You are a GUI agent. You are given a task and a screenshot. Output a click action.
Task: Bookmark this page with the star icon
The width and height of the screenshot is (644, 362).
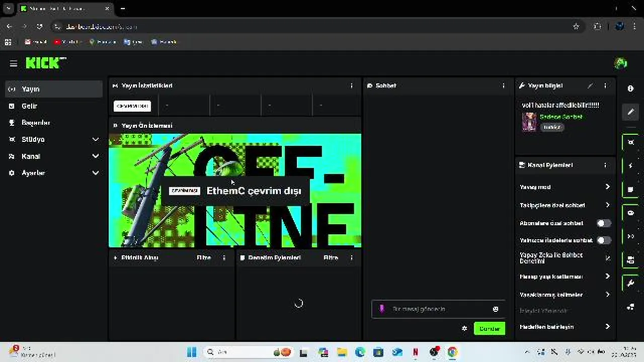[576, 26]
